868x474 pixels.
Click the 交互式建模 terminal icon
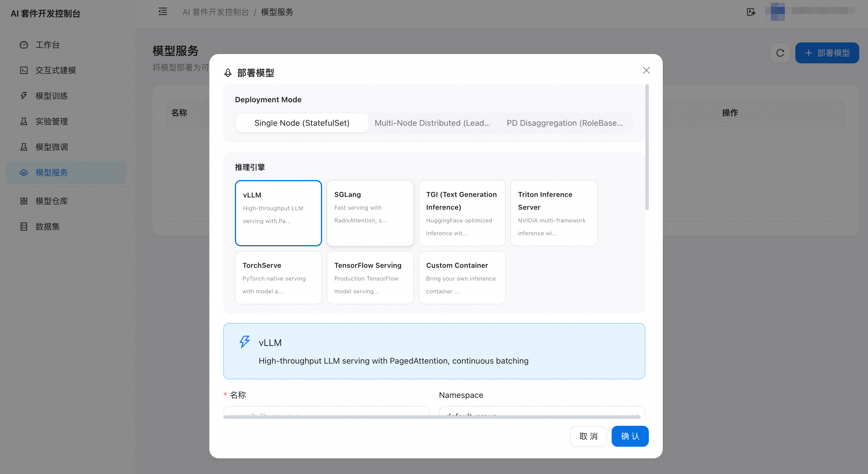click(x=24, y=70)
